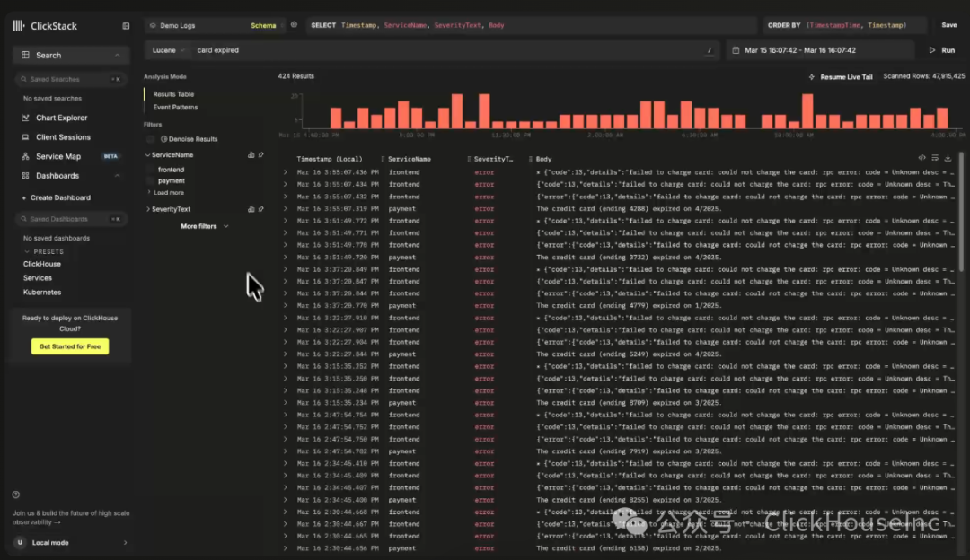Expand the SeverityText filter group

click(148, 209)
